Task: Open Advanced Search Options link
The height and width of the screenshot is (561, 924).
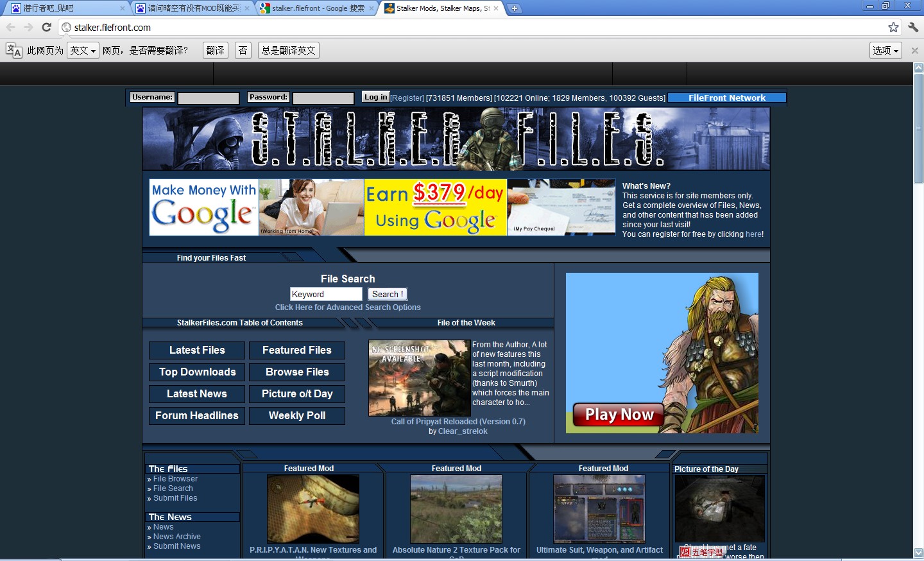Action: (348, 307)
